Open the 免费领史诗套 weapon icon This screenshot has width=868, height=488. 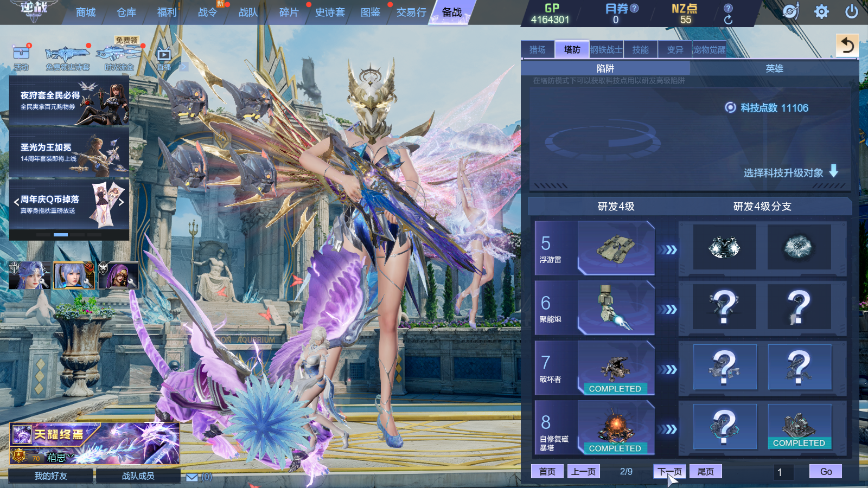click(67, 59)
